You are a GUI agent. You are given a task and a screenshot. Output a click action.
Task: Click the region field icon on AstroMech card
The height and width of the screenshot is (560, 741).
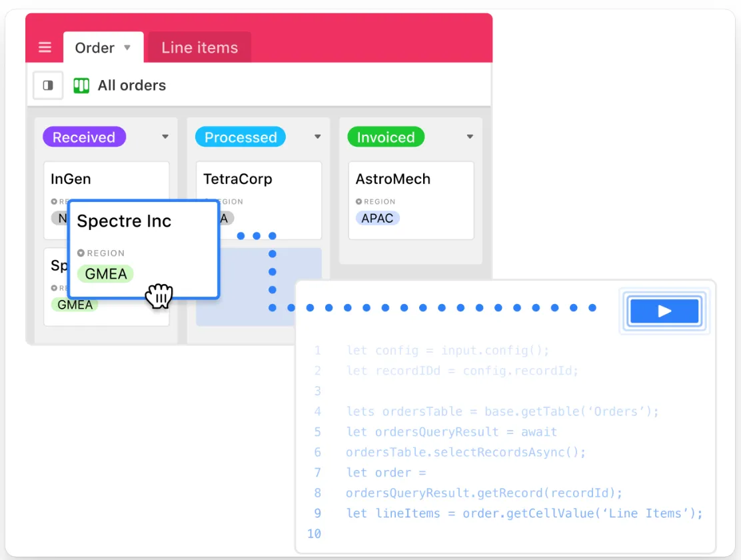click(x=359, y=201)
